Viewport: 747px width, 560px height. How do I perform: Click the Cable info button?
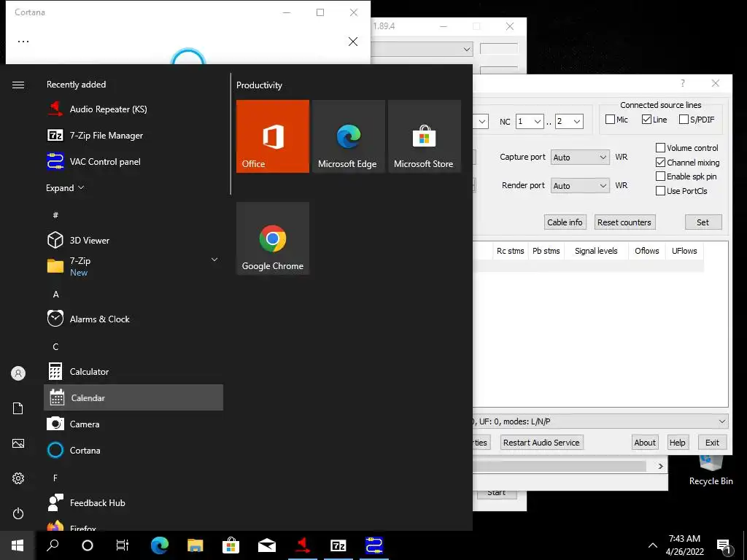(x=565, y=222)
